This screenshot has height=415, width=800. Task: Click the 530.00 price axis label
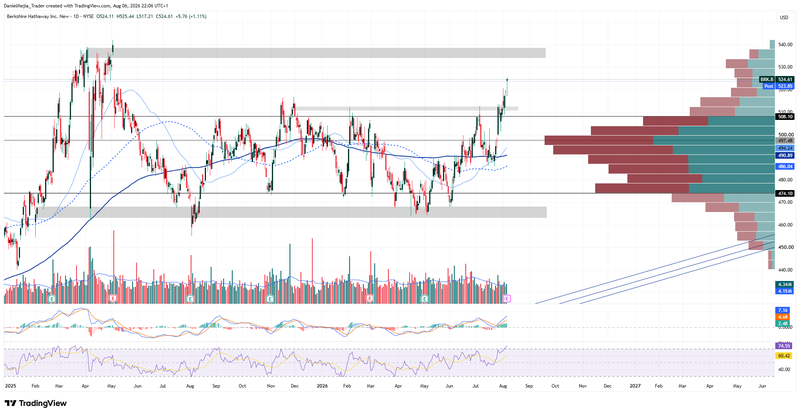pyautogui.click(x=785, y=67)
